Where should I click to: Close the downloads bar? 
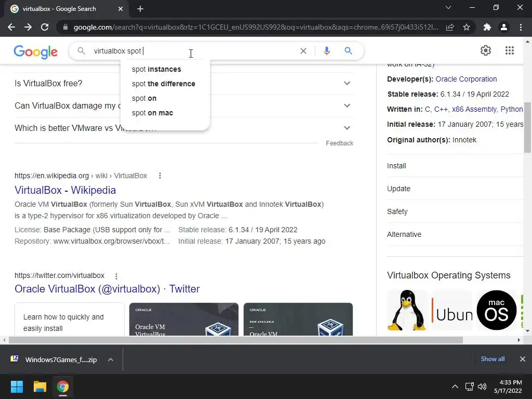(523, 359)
